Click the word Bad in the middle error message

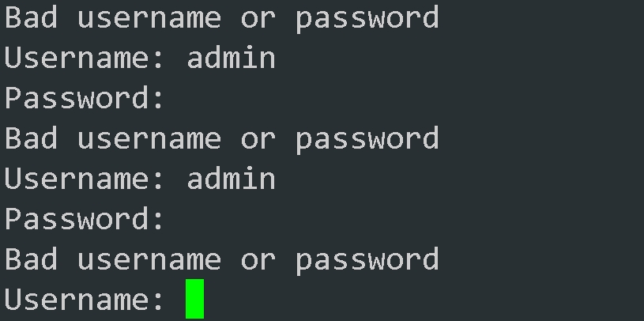click(32, 138)
